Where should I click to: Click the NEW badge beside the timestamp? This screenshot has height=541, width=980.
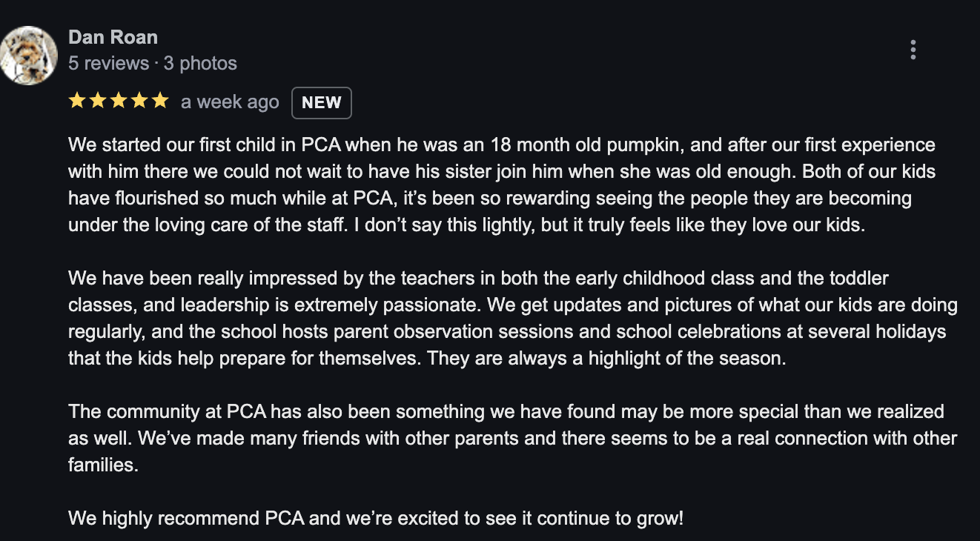[x=322, y=103]
